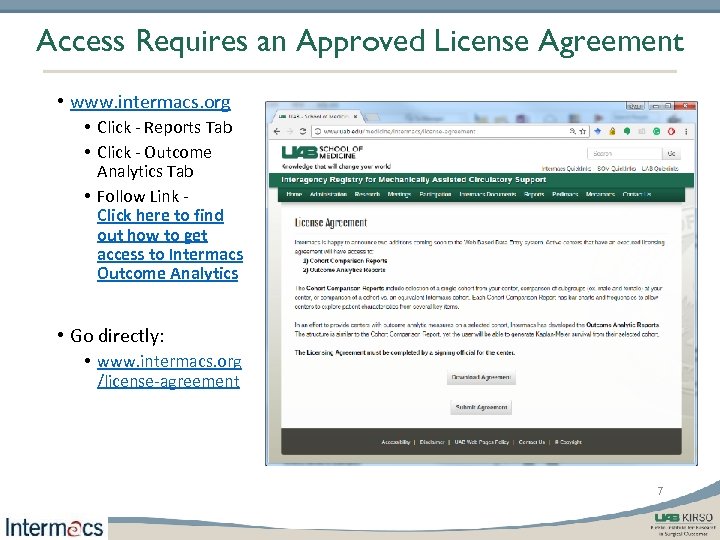Screen dimensions: 720x540
Task: Open UAB Quicklinks
Action: click(x=660, y=169)
